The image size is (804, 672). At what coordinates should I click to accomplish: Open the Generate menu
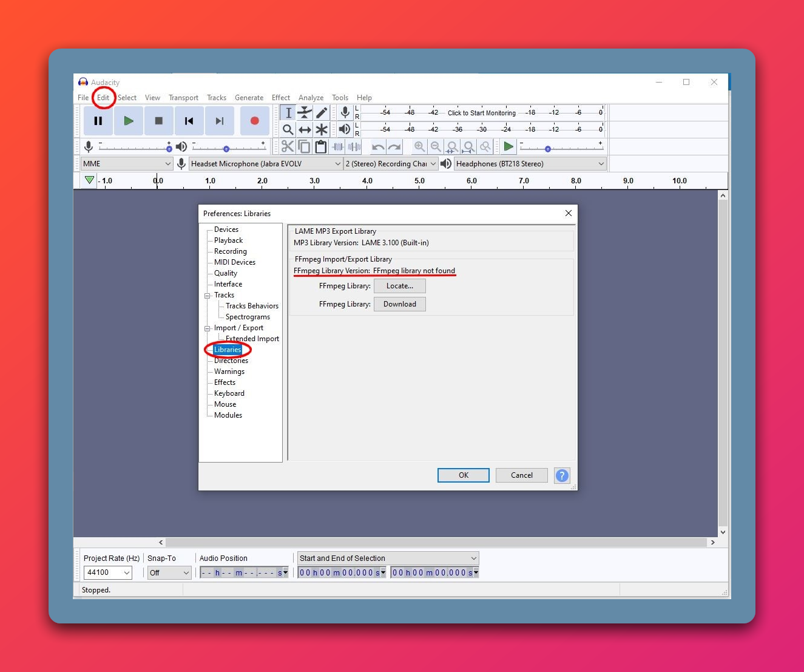[249, 98]
